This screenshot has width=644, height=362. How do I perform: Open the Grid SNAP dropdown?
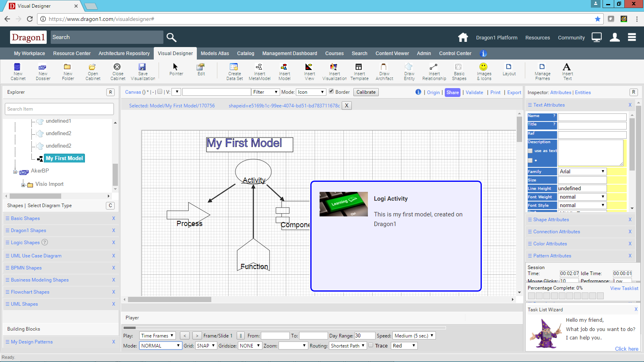[x=206, y=346]
